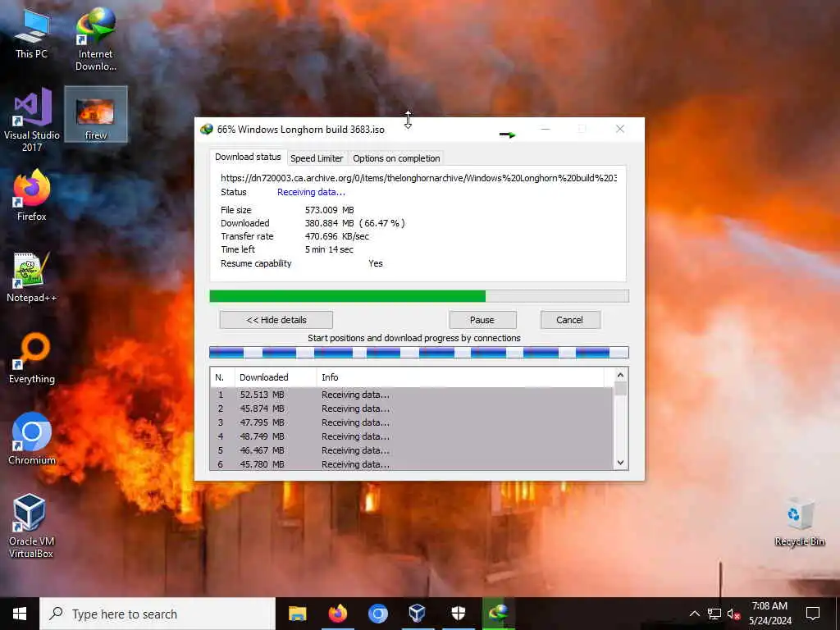Click the Receiving data... status text
The image size is (840, 630).
(x=311, y=192)
